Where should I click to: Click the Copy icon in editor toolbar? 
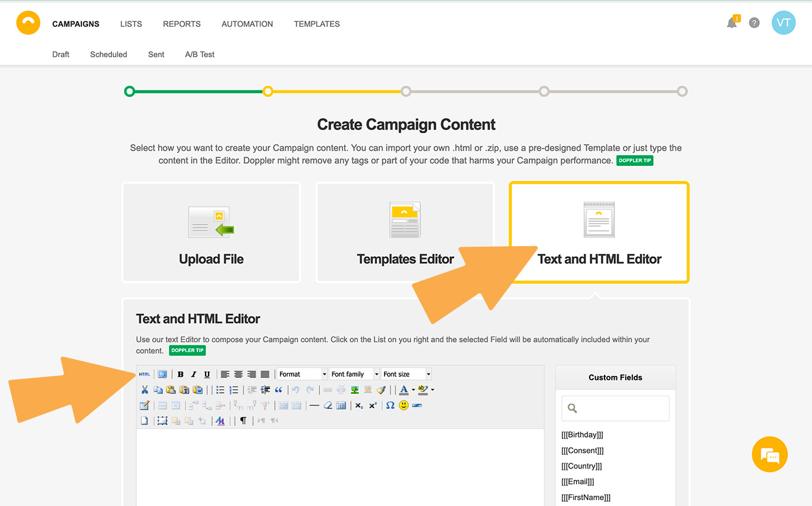(x=158, y=390)
